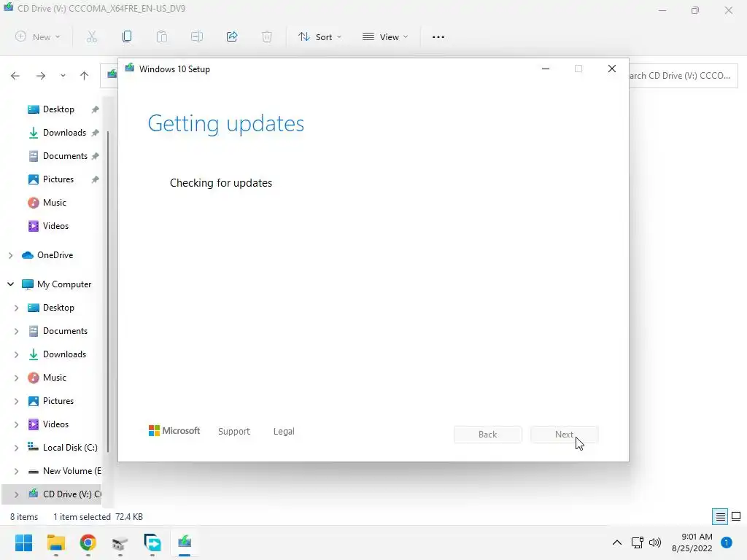Click the volume speaker tray icon
The image size is (747, 560).
(x=655, y=542)
